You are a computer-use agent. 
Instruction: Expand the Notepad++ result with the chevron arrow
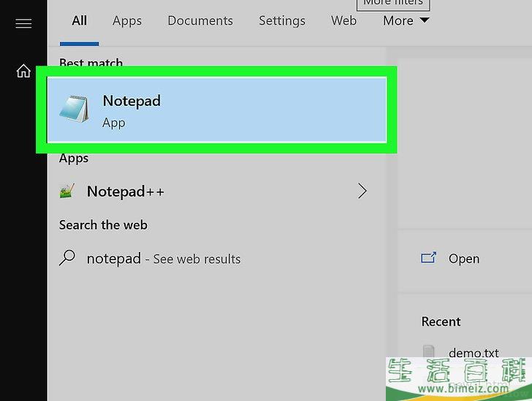click(x=362, y=191)
